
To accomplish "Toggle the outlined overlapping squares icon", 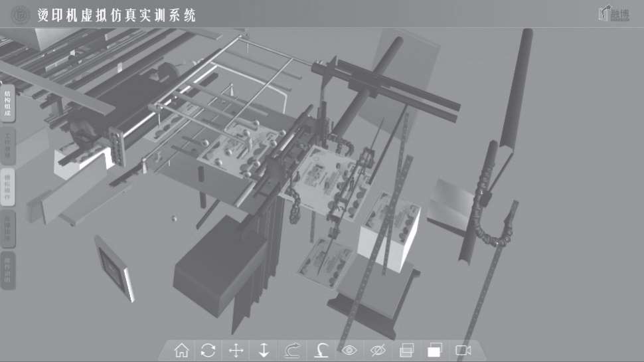I will 406,351.
